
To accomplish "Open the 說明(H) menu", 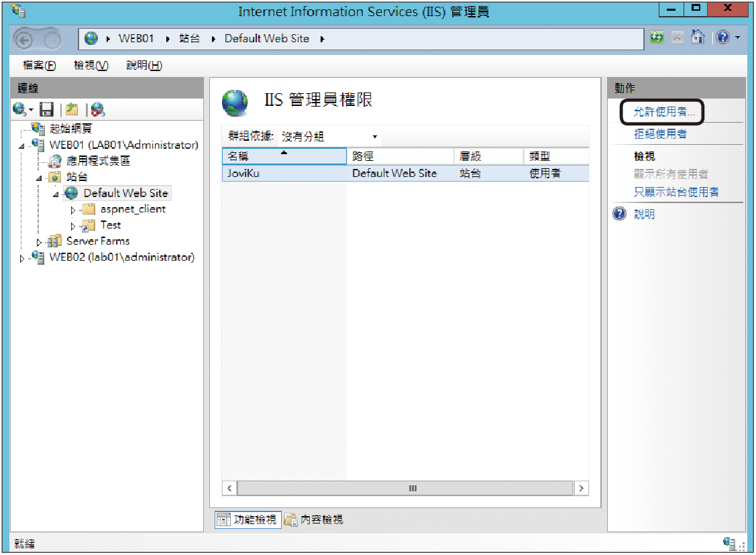I will [144, 65].
